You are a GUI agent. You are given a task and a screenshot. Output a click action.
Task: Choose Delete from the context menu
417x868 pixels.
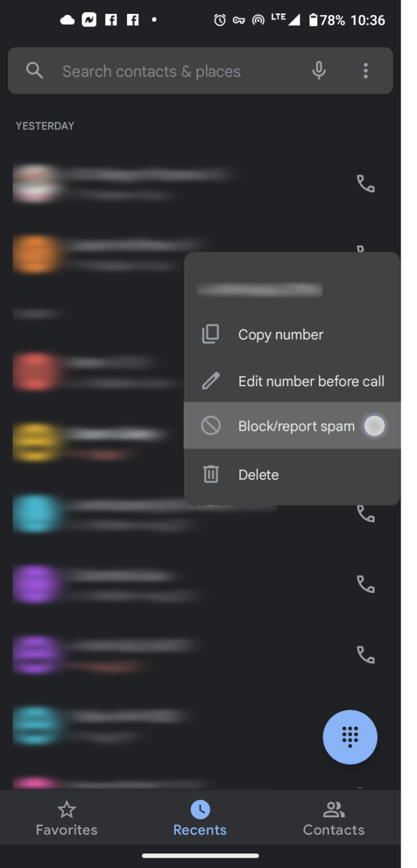[x=292, y=475]
